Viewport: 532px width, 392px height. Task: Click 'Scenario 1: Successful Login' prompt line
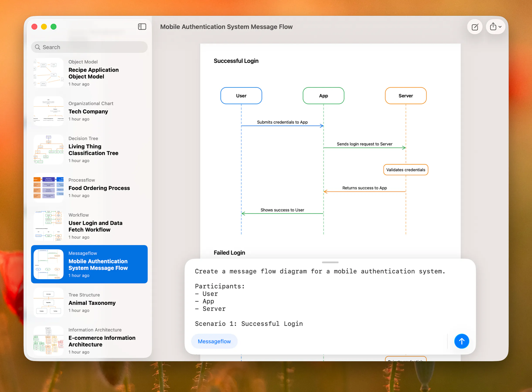[249, 324]
